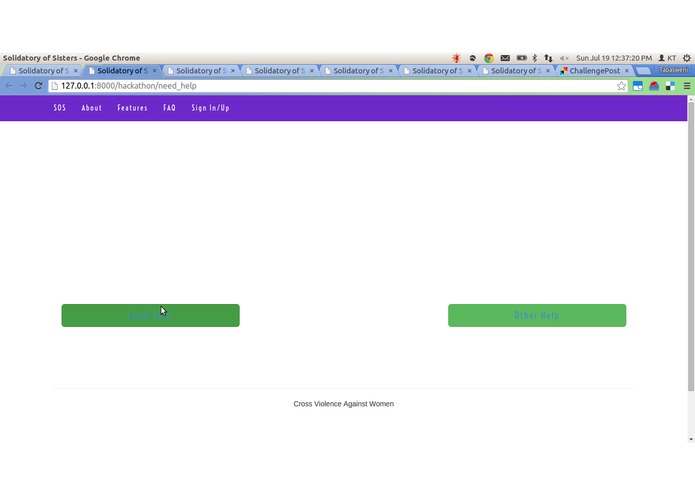Click the Other Help green button
Viewport: 695px width, 494px height.
[x=537, y=315]
